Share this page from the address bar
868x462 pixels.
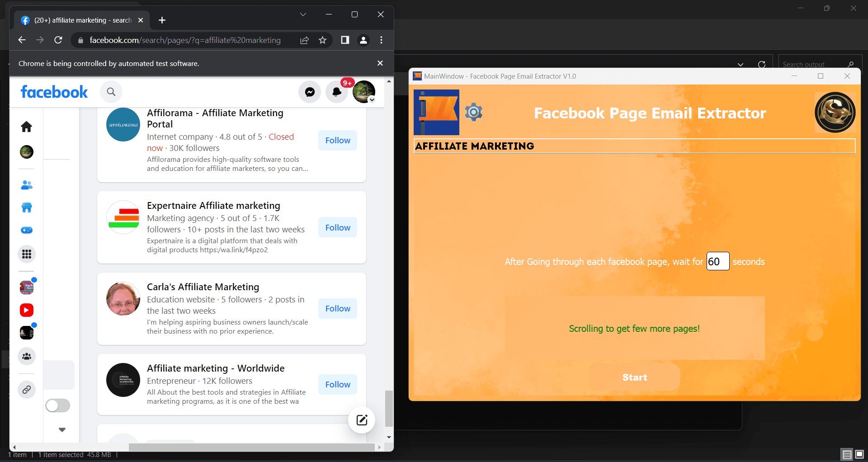(x=304, y=40)
